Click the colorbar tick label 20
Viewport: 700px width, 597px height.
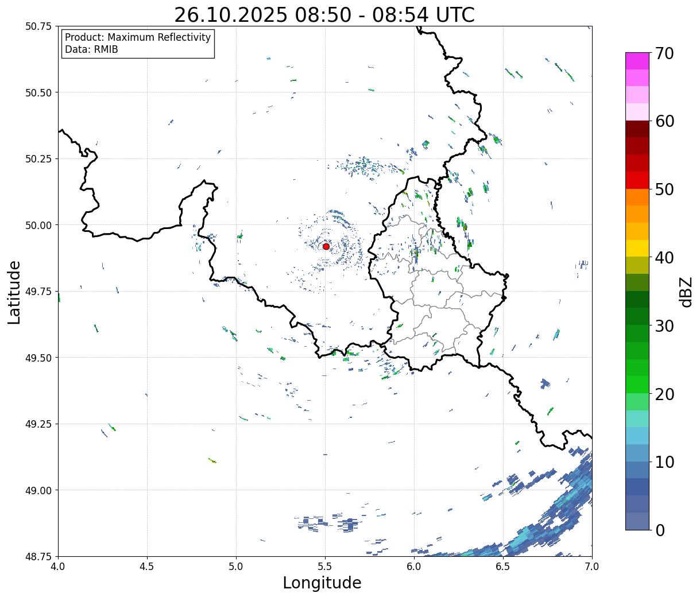pyautogui.click(x=664, y=394)
